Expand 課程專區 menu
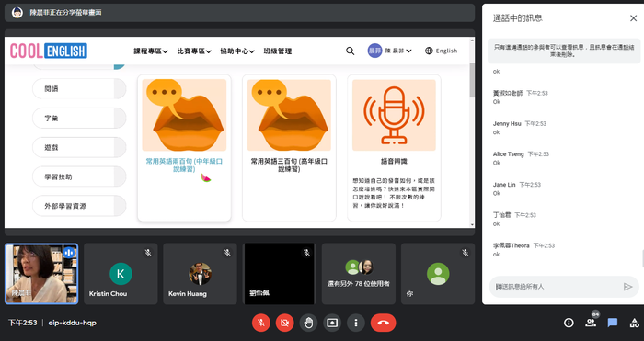This screenshot has width=644, height=341. click(x=151, y=51)
